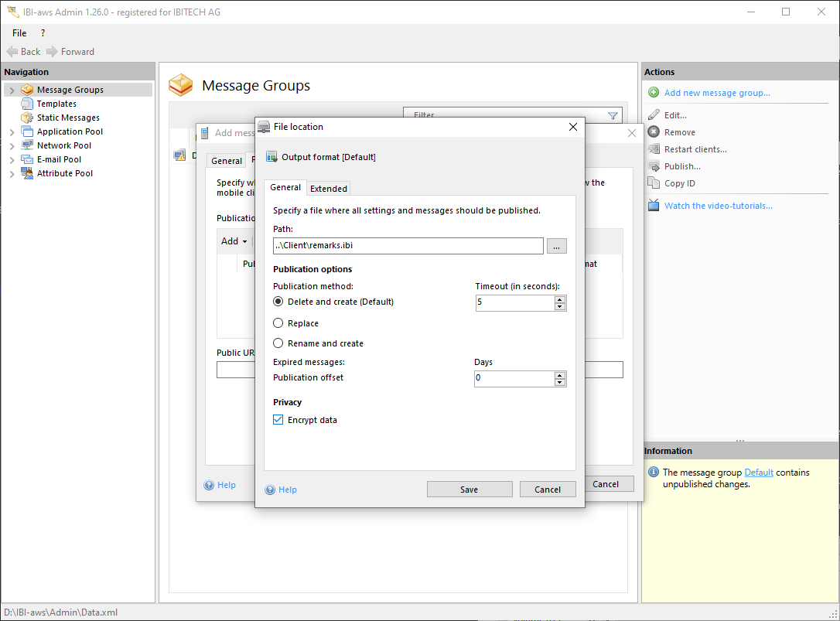Viewport: 840px width, 621px height.
Task: Select Rename and create radio option
Action: 278,343
